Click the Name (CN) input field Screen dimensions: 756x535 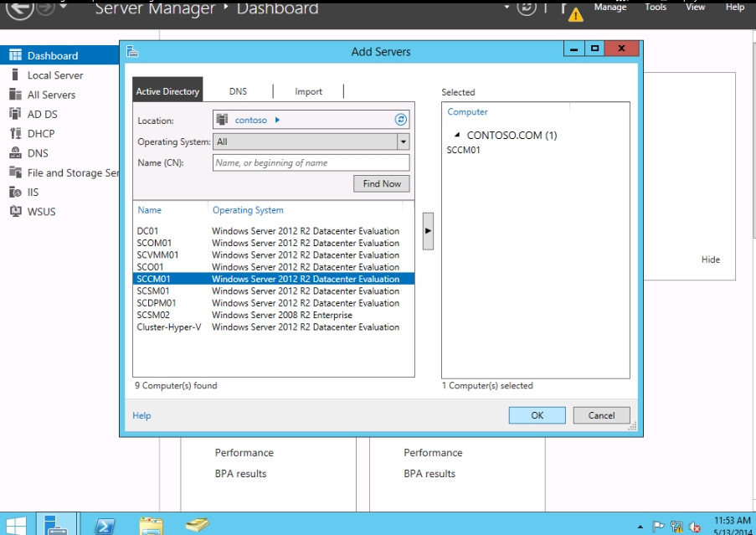[311, 162]
